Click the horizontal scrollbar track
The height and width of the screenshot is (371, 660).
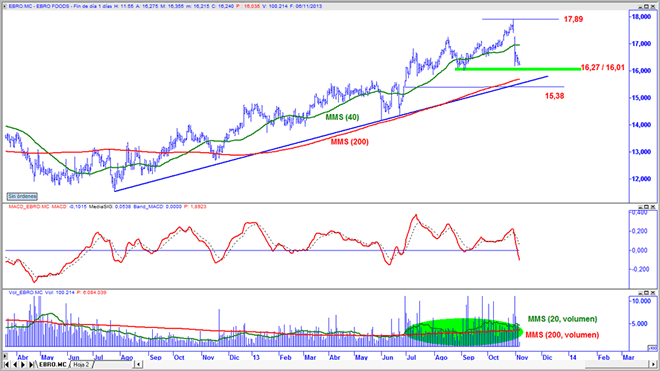[396, 365]
